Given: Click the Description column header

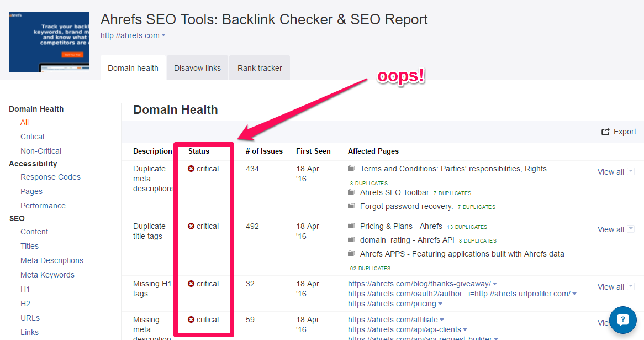Looking at the screenshot, I should (x=152, y=151).
